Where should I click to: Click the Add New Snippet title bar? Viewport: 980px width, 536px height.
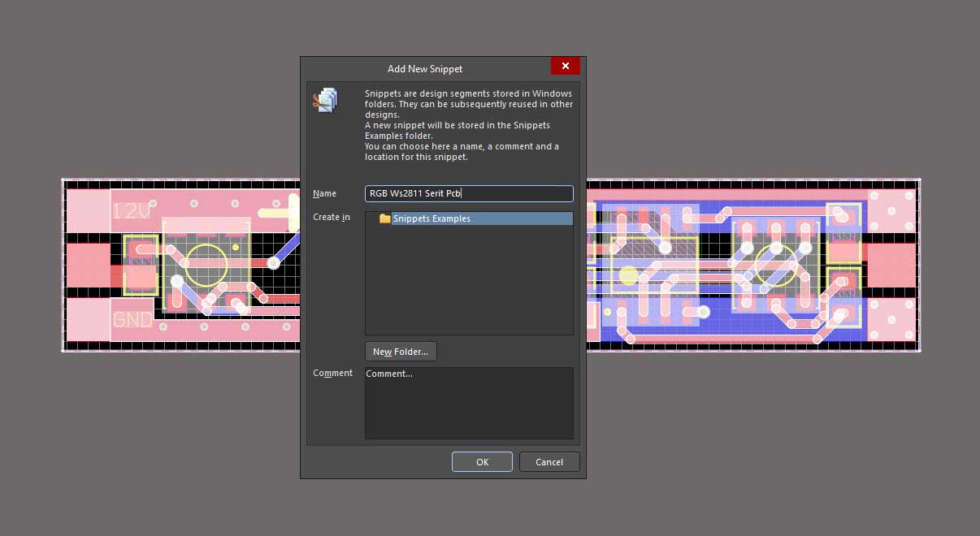tap(424, 68)
